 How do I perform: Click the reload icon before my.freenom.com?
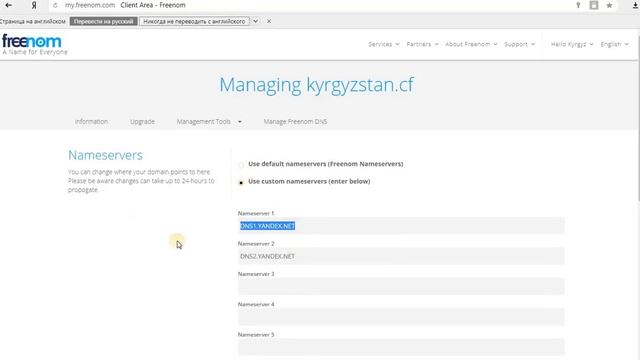(56, 5)
